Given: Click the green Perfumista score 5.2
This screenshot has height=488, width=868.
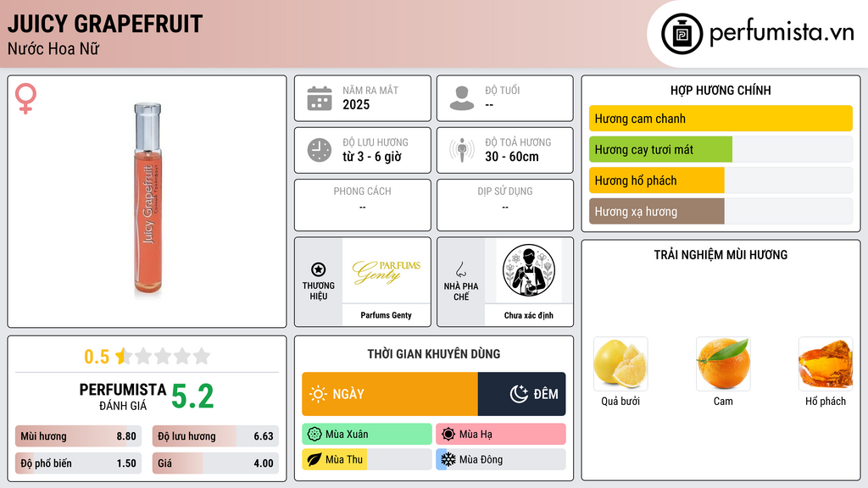Looking at the screenshot, I should click(x=192, y=396).
